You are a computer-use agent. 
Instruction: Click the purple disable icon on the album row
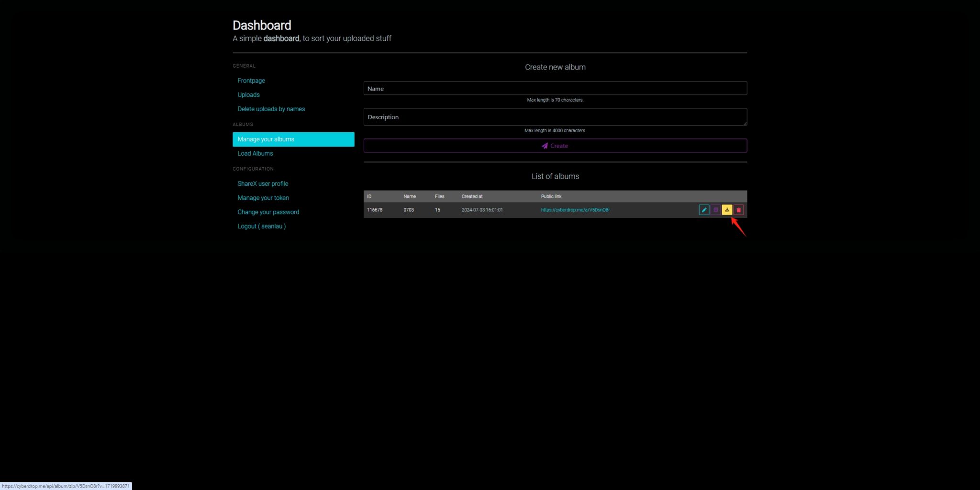pyautogui.click(x=715, y=210)
